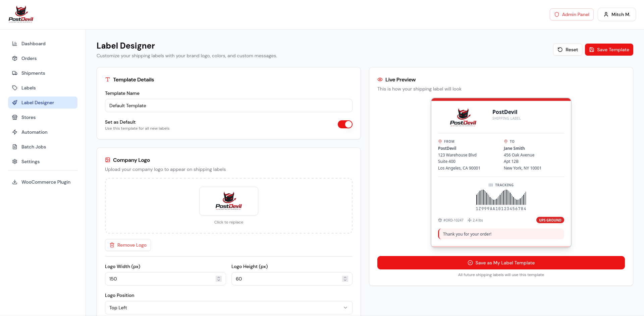Click the TO location pin icon
This screenshot has height=316, width=644.
(506, 141)
